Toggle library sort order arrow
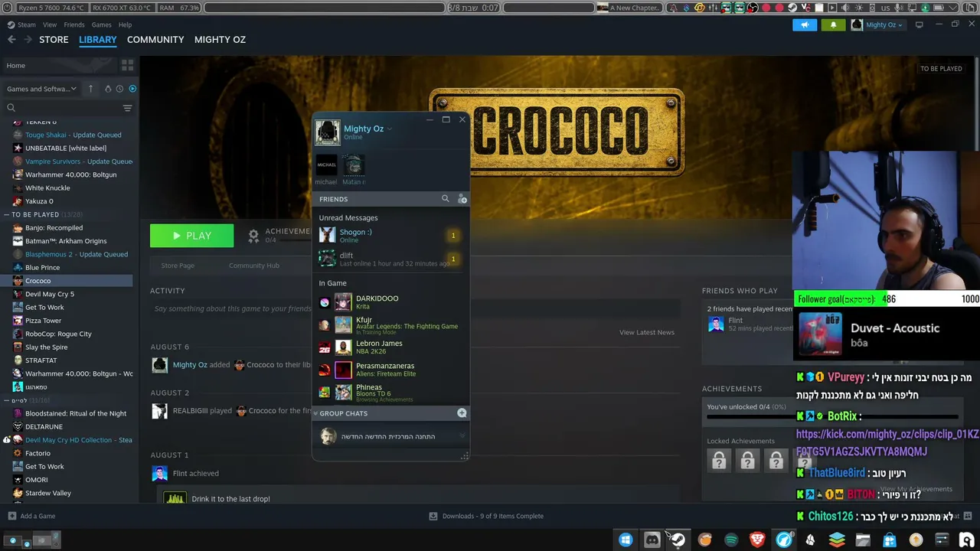 click(x=90, y=89)
